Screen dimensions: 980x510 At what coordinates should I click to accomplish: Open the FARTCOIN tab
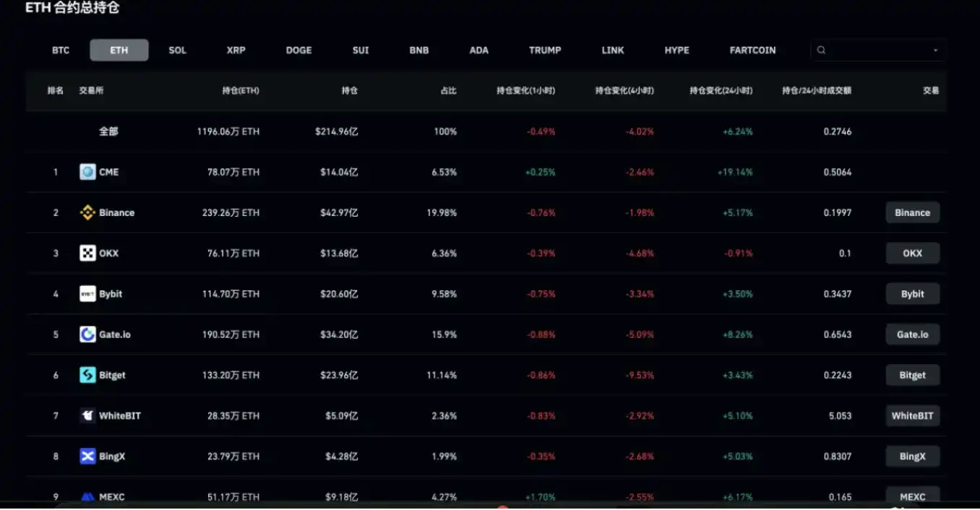[752, 51]
